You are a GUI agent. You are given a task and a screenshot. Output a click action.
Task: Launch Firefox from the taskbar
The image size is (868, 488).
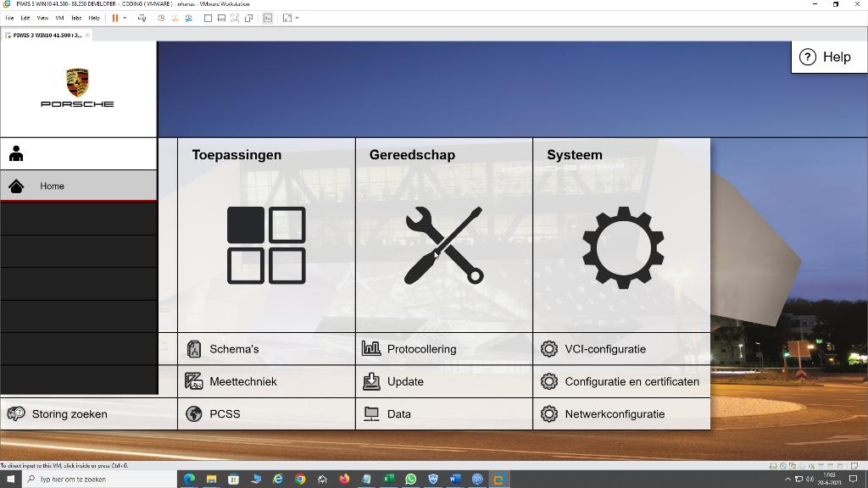[343, 479]
